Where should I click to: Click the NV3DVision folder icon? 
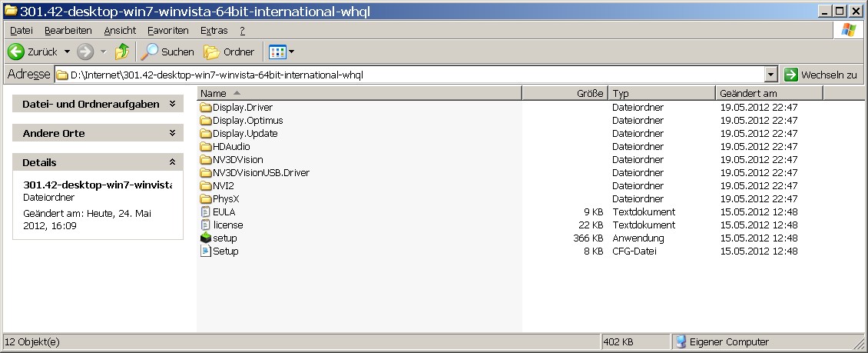(206, 160)
